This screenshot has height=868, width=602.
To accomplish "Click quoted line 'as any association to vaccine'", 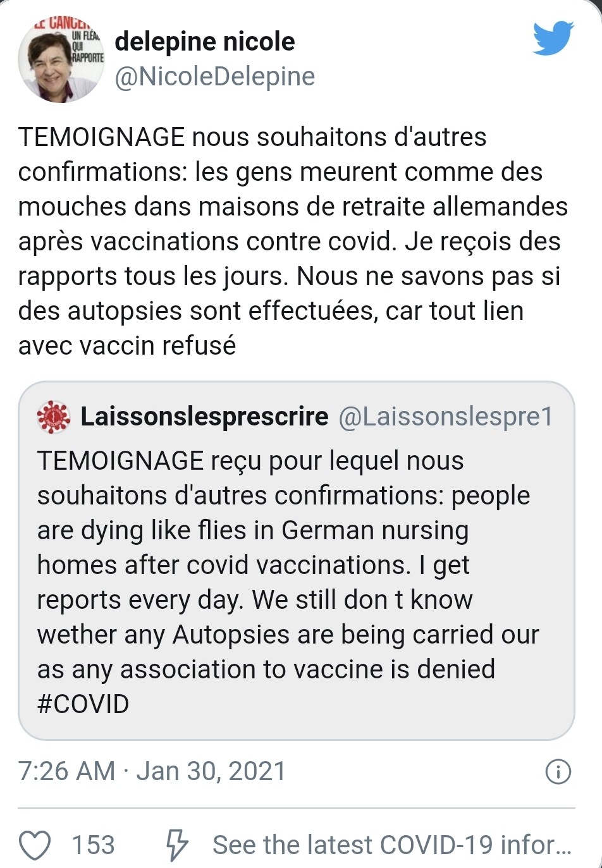I will coord(266,669).
